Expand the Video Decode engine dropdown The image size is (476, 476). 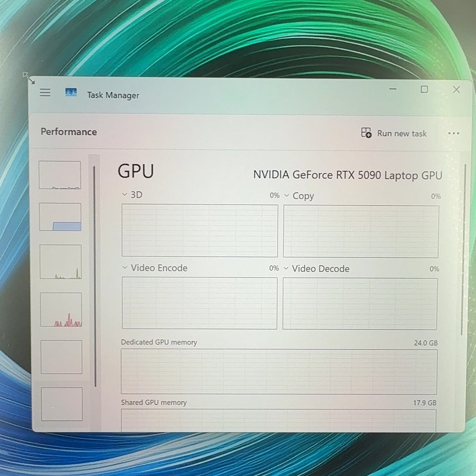[286, 268]
